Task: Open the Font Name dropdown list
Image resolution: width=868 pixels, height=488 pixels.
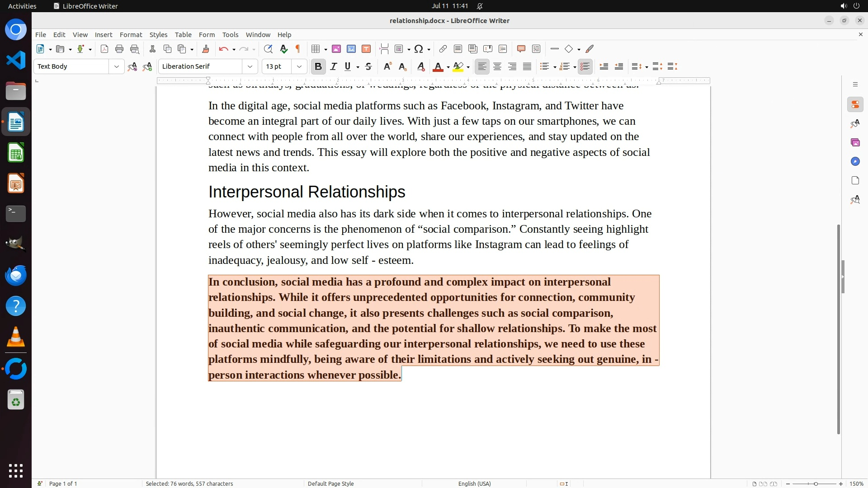Action: point(250,67)
